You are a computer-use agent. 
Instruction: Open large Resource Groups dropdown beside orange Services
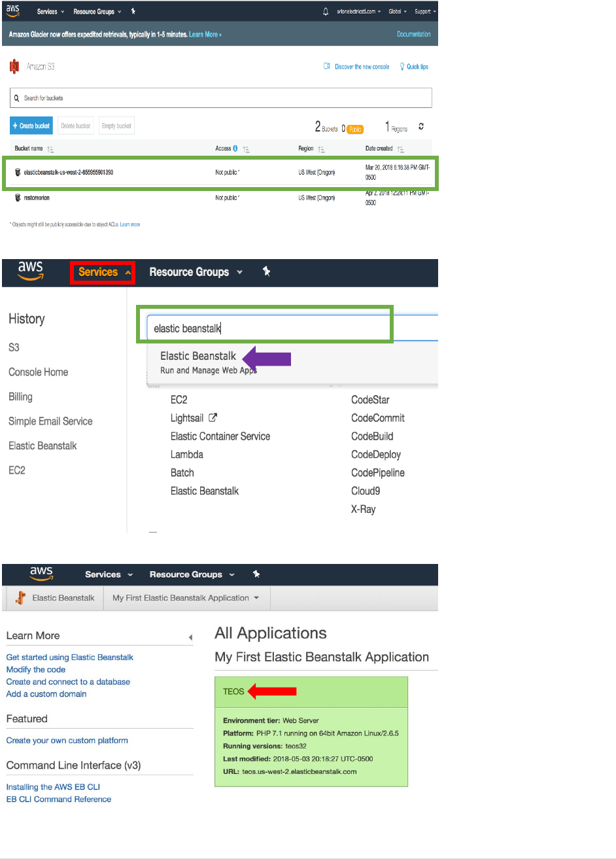(x=196, y=272)
